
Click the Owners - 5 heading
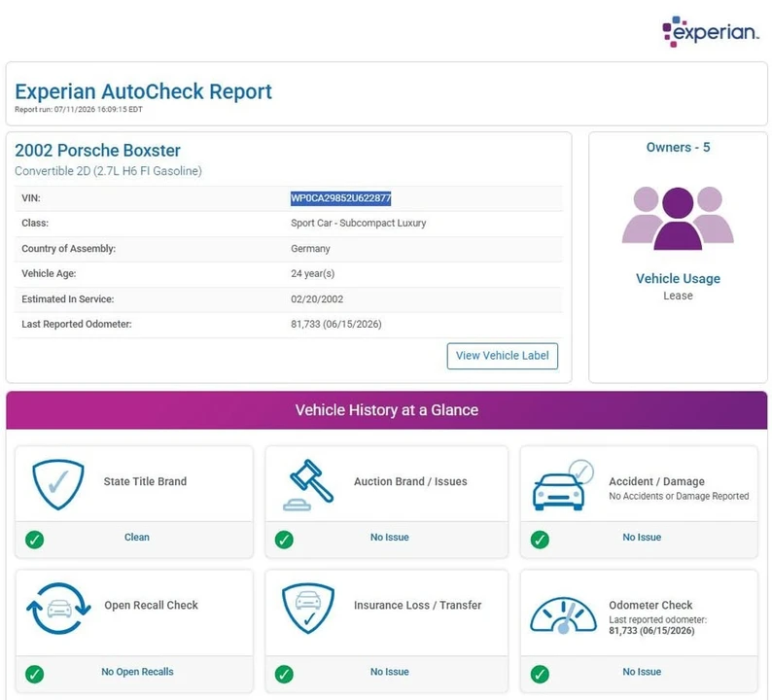(x=678, y=147)
